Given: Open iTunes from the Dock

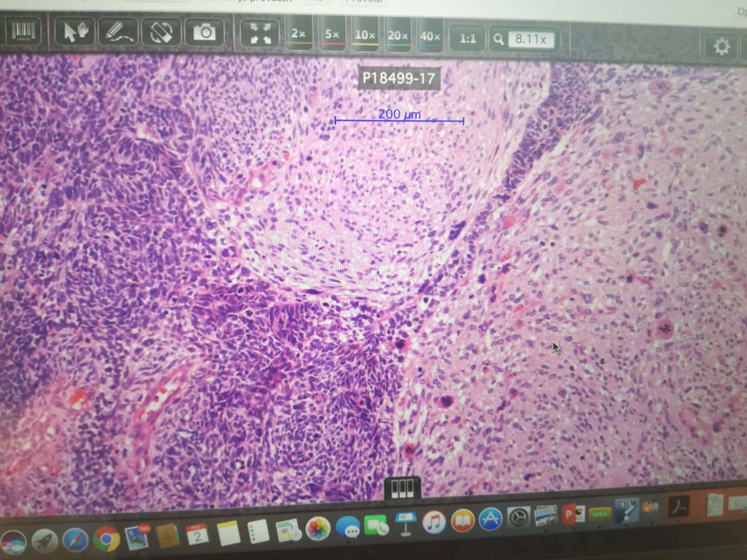Looking at the screenshot, I should click(434, 522).
